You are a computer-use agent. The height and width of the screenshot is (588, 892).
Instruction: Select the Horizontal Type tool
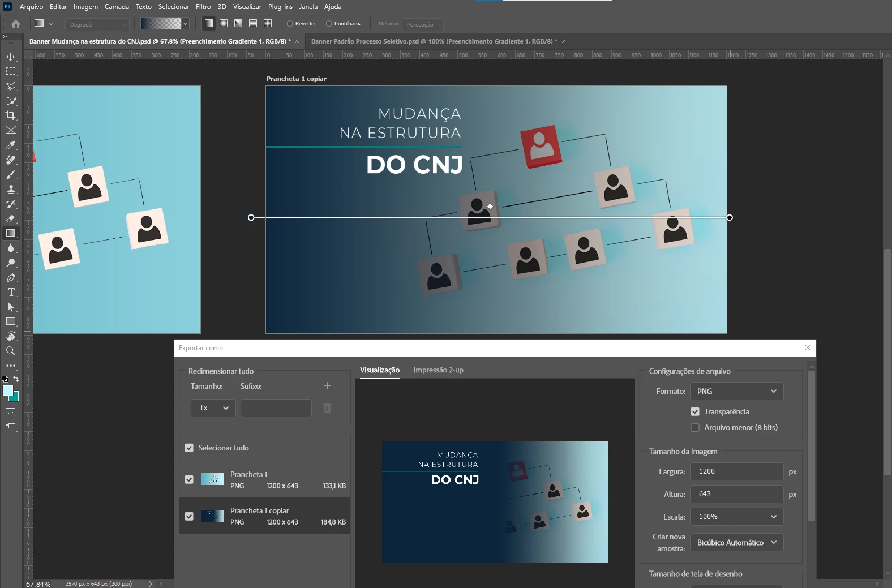(11, 292)
